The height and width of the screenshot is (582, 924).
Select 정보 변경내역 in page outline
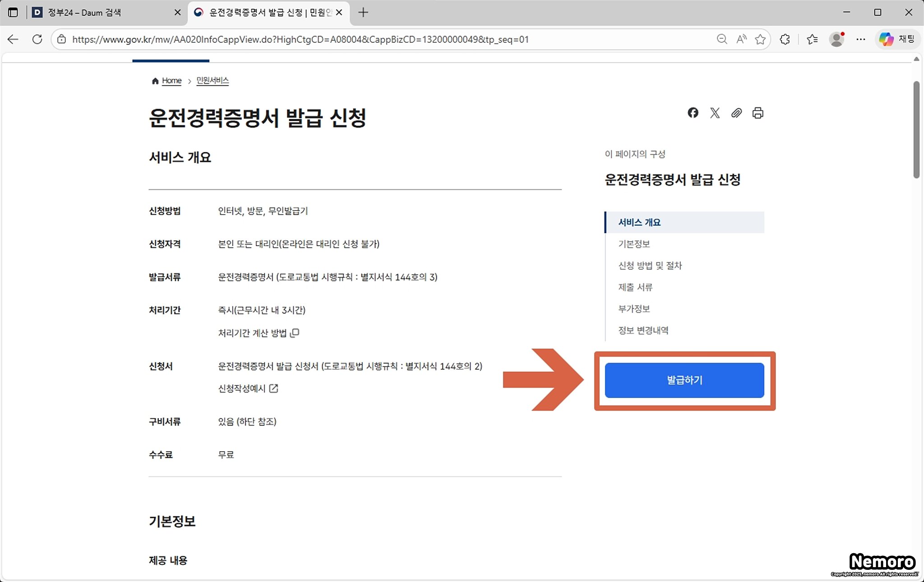tap(643, 330)
